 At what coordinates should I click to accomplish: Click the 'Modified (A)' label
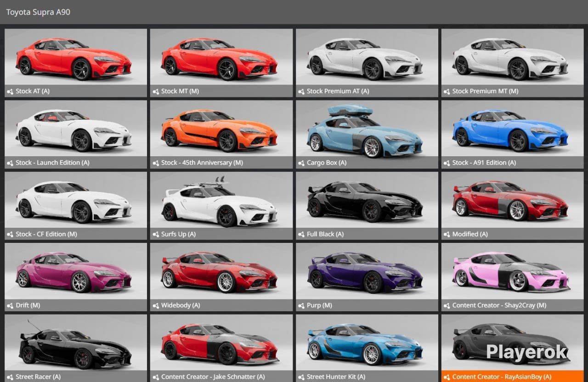coord(470,234)
